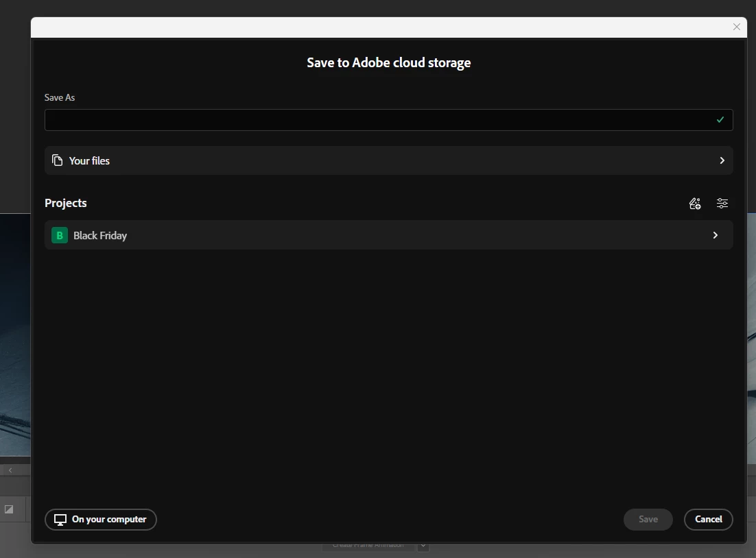Open the projects filter and sort options
Image resolution: width=756 pixels, height=558 pixels.
click(x=722, y=204)
